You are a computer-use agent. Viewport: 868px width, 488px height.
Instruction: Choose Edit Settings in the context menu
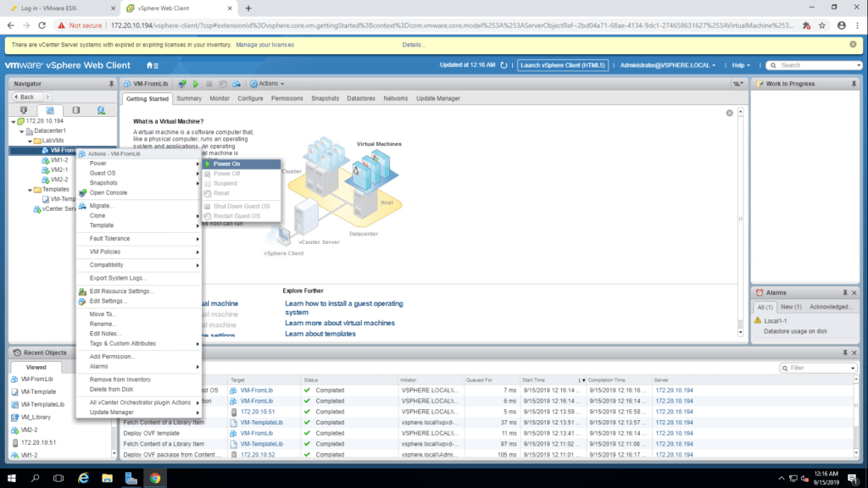[x=108, y=301]
